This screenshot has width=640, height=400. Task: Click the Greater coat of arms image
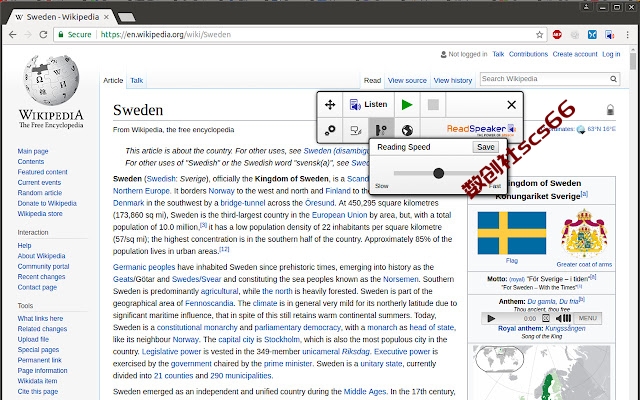click(584, 233)
